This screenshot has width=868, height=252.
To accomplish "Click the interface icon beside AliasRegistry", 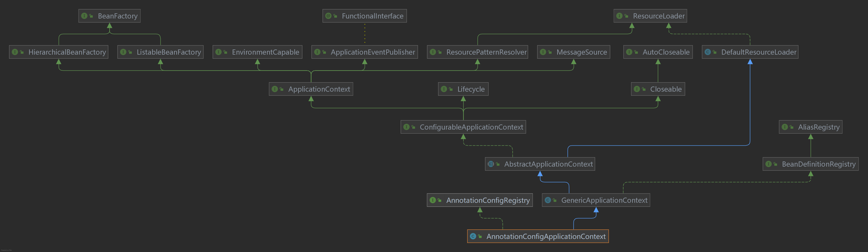I will [785, 127].
